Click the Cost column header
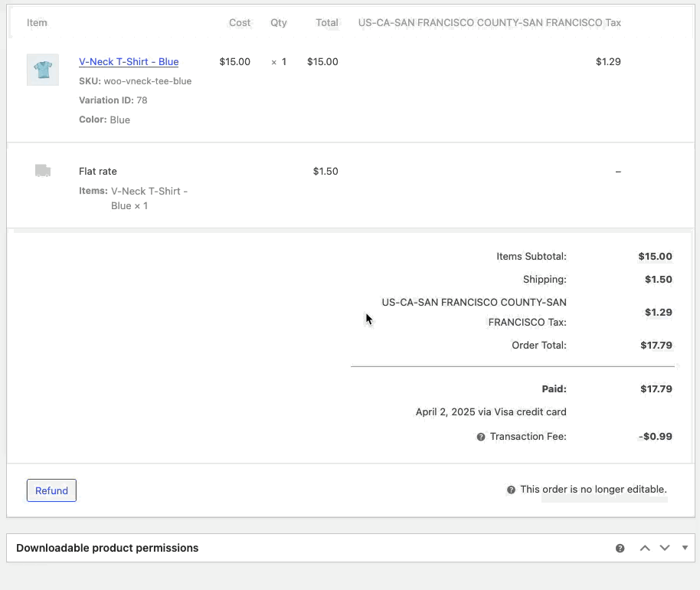This screenshot has height=590, width=700. pos(240,22)
